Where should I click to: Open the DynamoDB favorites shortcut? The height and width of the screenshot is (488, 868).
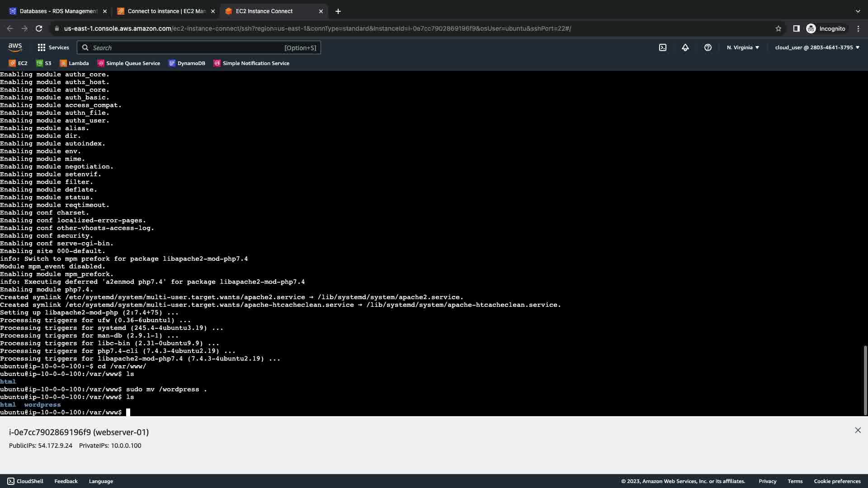coord(187,63)
